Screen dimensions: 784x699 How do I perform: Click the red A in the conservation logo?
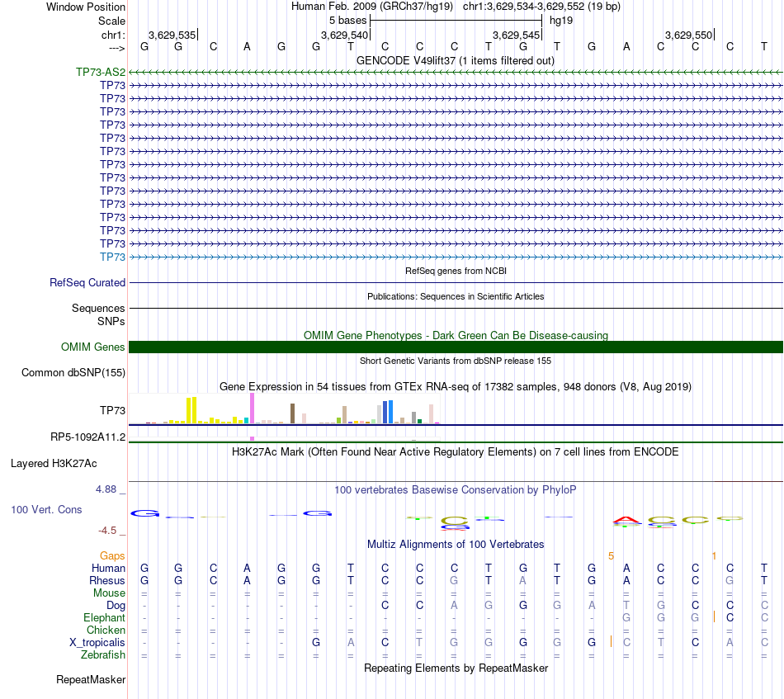(x=626, y=521)
